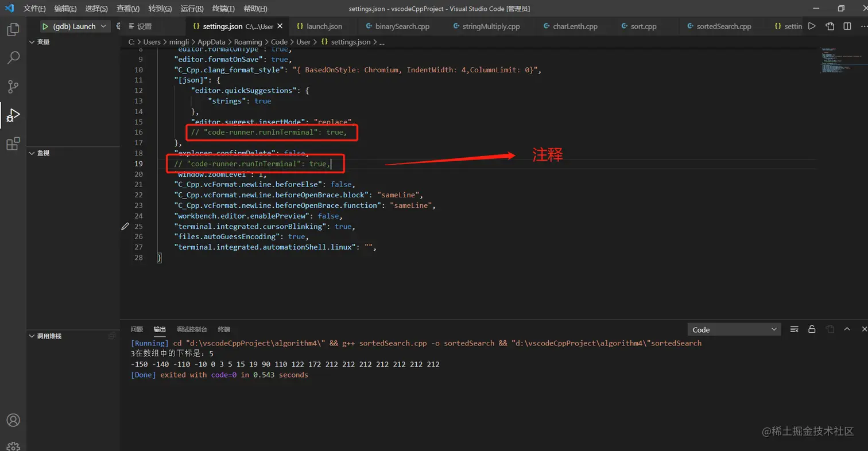Open the Accounts menu icon
868x451 pixels.
[x=13, y=421]
